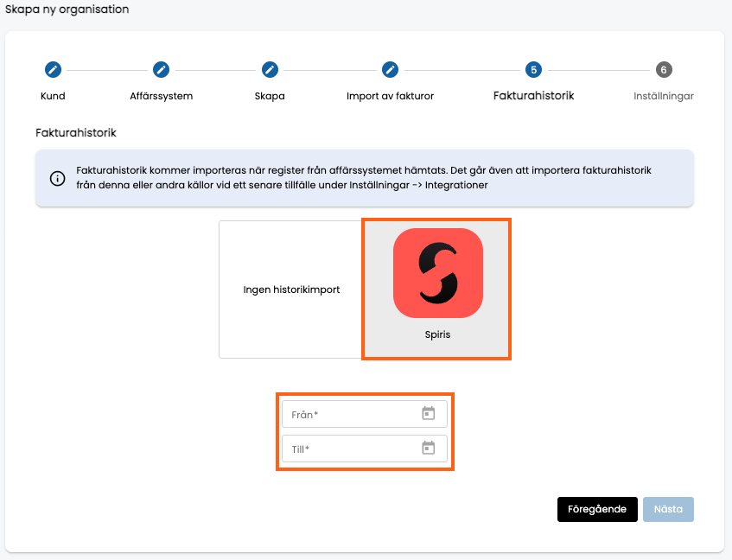Choose the Ingen historikimport option
732x560 pixels.
pos(291,290)
